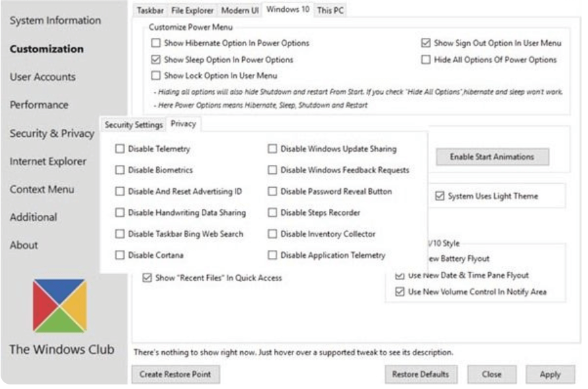Enable Show Hibernate Option In Power Options
588x389 pixels.
tap(155, 42)
